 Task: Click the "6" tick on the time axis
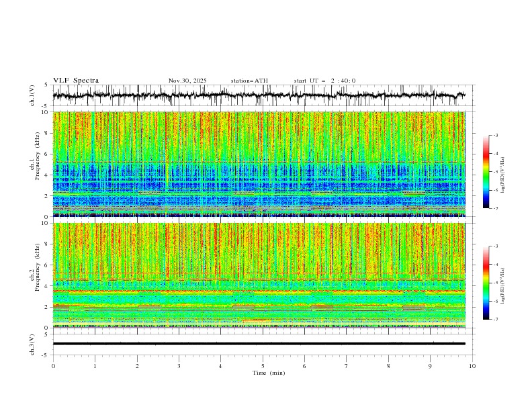click(x=305, y=366)
